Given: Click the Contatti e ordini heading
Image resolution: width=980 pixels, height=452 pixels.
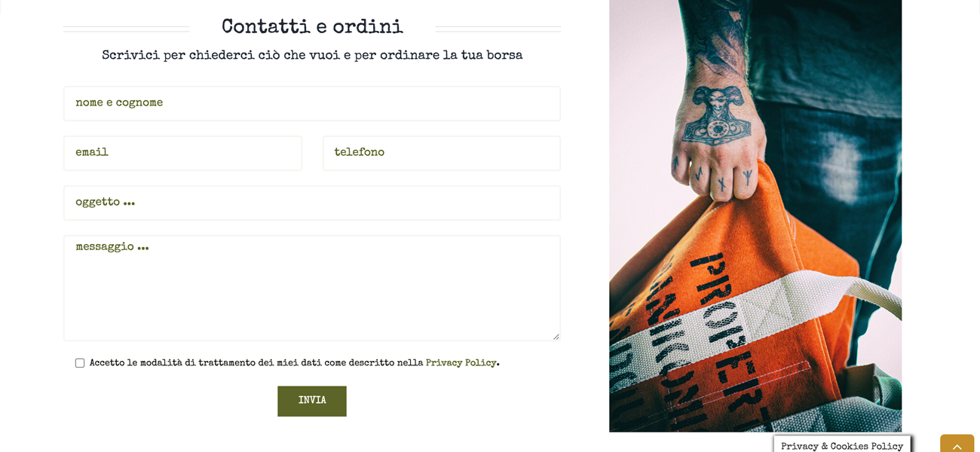Looking at the screenshot, I should pyautogui.click(x=312, y=27).
